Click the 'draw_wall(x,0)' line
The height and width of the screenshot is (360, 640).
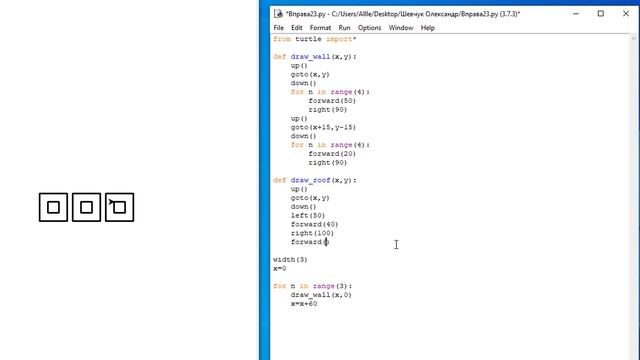pos(321,295)
